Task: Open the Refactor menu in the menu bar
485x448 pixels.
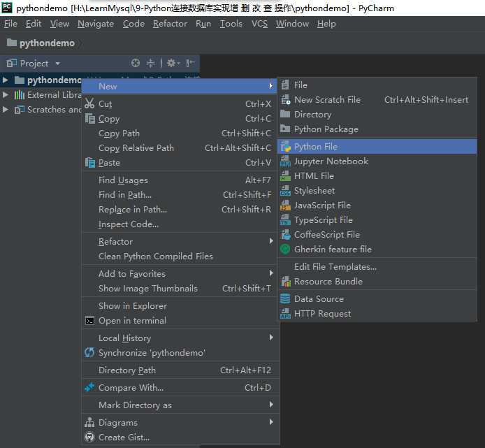Action: coord(170,24)
